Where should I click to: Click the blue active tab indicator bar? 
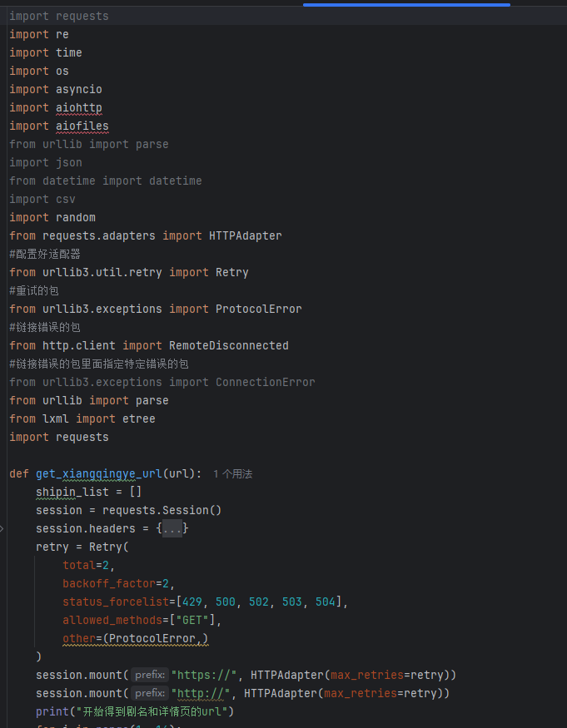point(406,4)
